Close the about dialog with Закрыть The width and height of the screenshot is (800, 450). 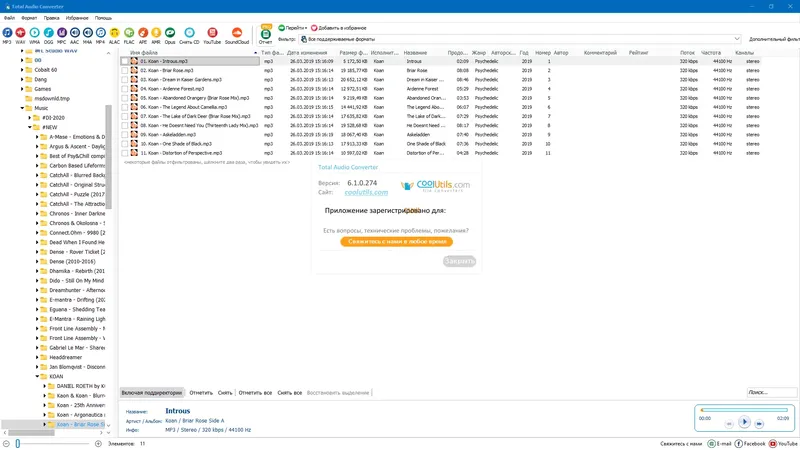pyautogui.click(x=459, y=261)
